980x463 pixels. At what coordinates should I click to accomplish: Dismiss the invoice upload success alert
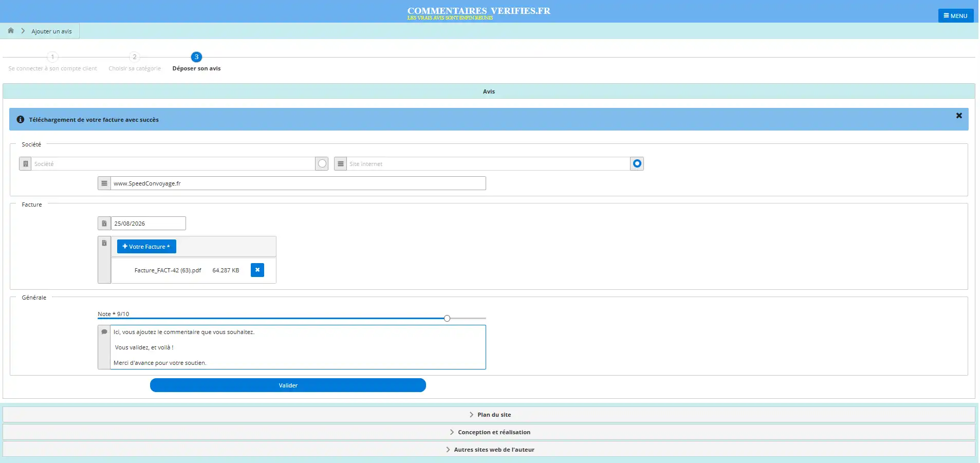pyautogui.click(x=959, y=116)
